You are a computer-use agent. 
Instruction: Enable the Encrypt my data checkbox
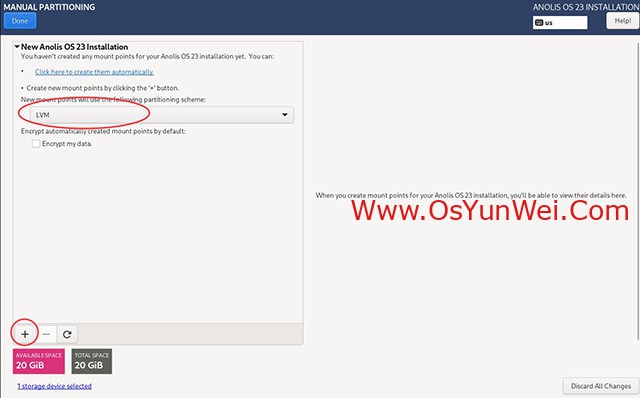point(36,144)
